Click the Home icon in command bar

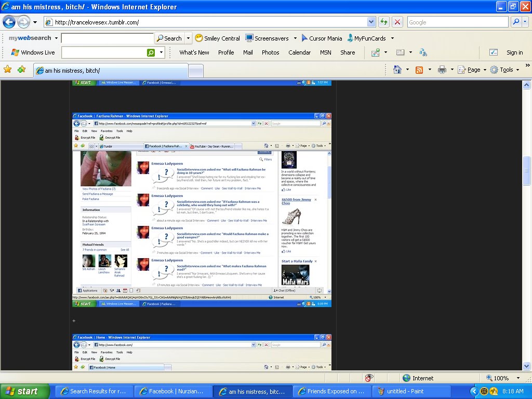[397, 70]
